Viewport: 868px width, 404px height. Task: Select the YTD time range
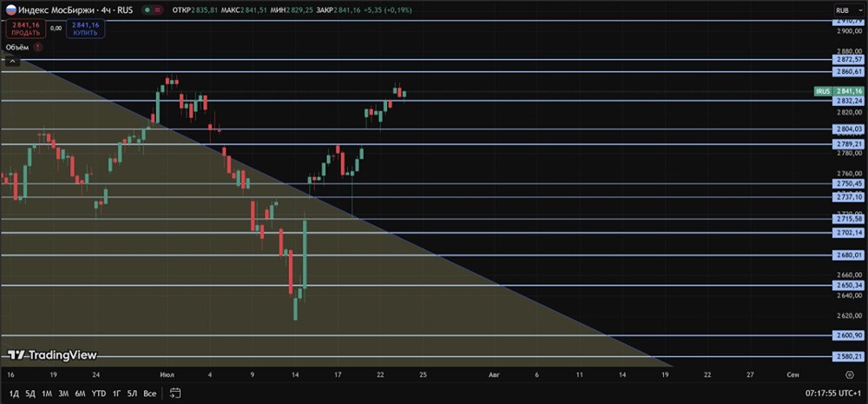[99, 394]
